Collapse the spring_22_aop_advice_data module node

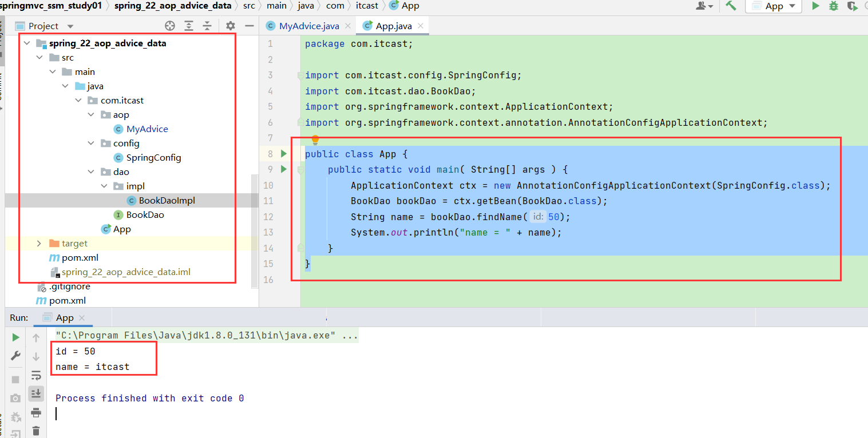click(x=27, y=43)
